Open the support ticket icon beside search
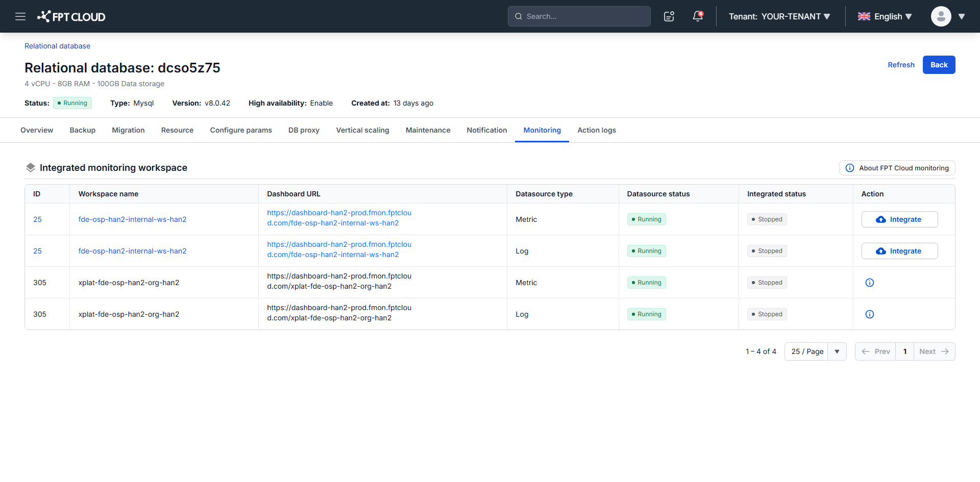This screenshot has height=482, width=980. tap(669, 16)
